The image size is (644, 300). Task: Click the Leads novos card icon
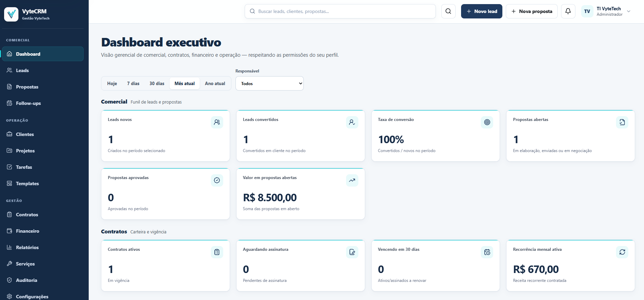click(x=217, y=122)
